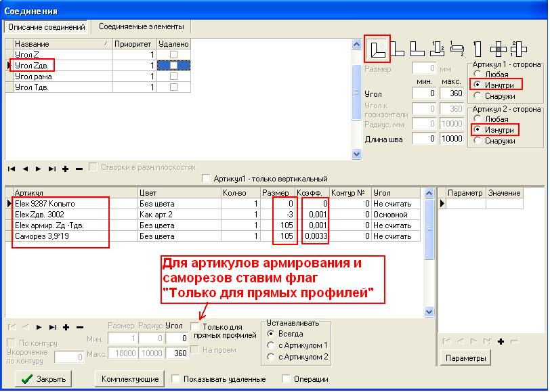Go to previous record in connections list navigator
The width and height of the screenshot is (550, 392).
(25, 169)
